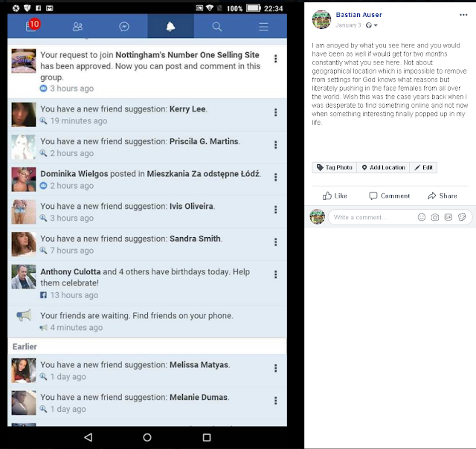Share the post
This screenshot has width=476, height=449.
coord(443,196)
